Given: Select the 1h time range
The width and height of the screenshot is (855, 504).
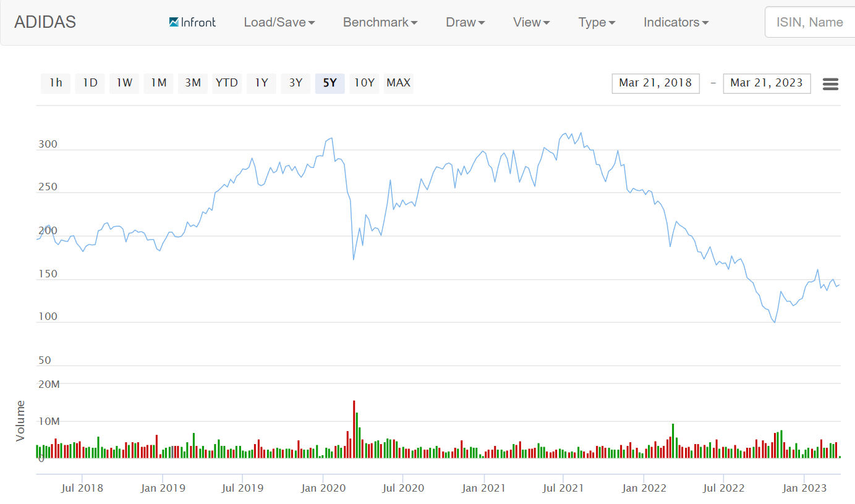Looking at the screenshot, I should tap(56, 83).
